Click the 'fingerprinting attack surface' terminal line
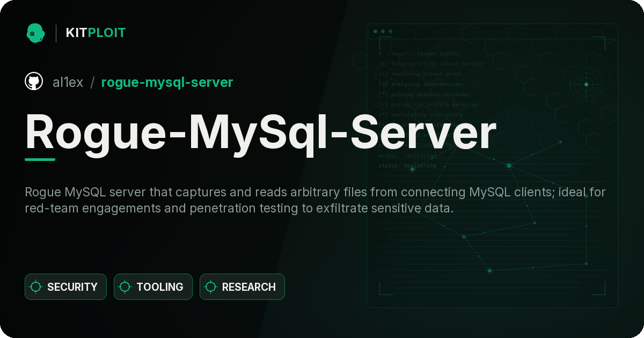The height and width of the screenshot is (338, 644). click(431, 64)
